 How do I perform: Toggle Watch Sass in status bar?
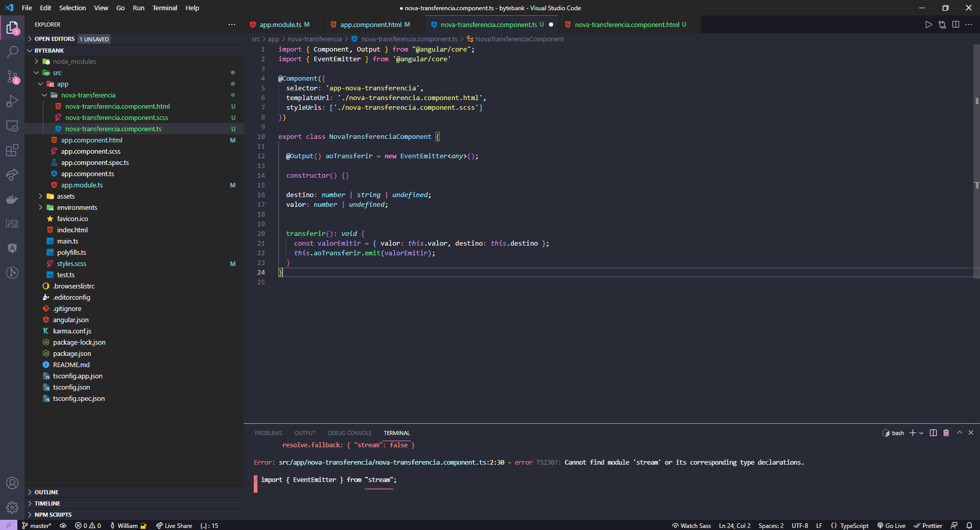[691, 525]
